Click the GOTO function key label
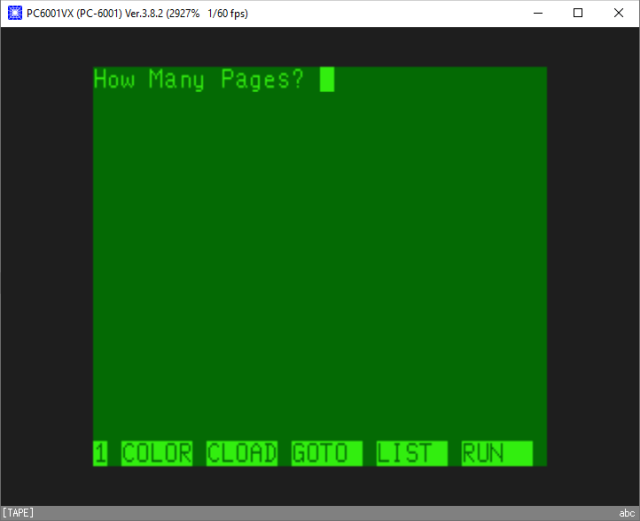640x521 pixels. tap(327, 453)
